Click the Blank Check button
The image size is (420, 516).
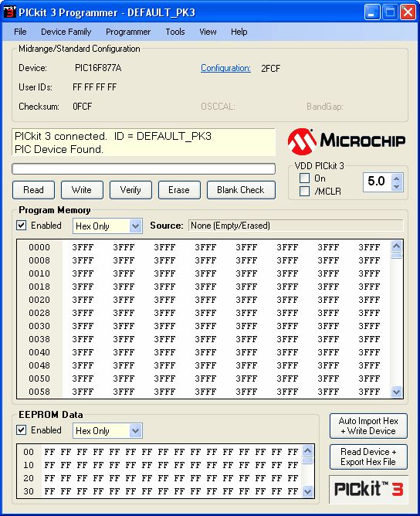pyautogui.click(x=241, y=190)
